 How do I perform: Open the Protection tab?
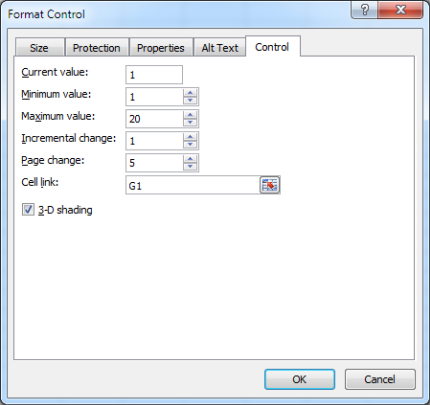tap(97, 48)
